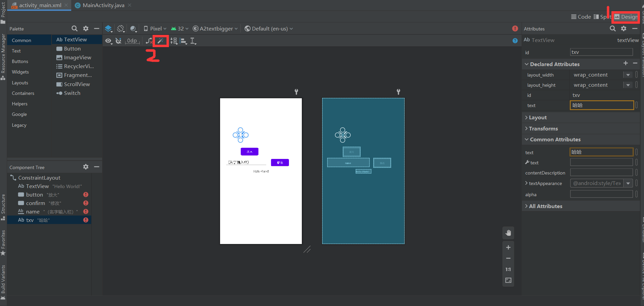The width and height of the screenshot is (644, 306).
Task: Click the Clear All Constraints icon
Action: 148,41
